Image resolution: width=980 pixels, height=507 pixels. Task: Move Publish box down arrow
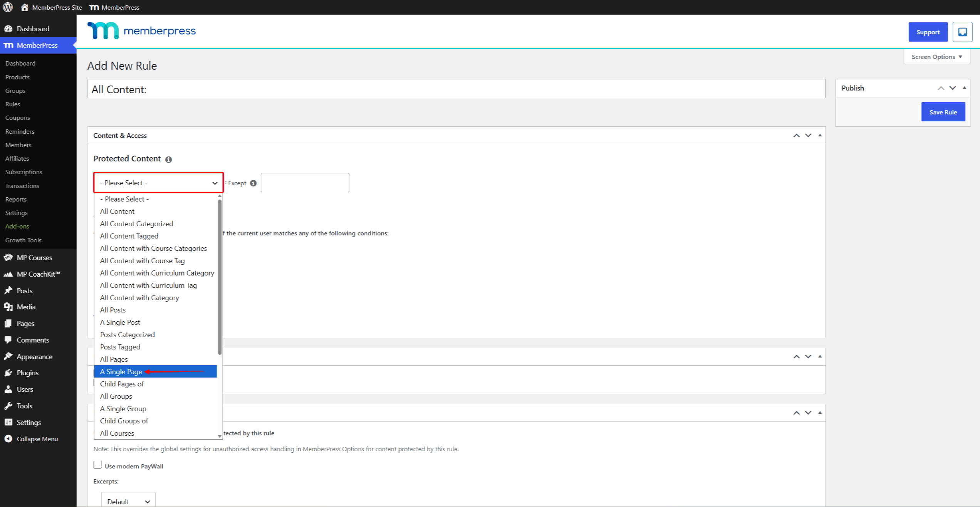(953, 88)
